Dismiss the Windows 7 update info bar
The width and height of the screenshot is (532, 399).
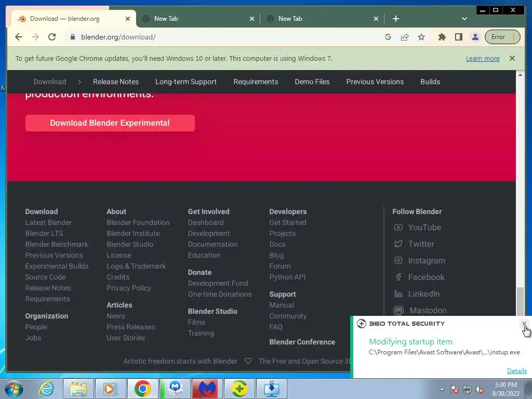coord(512,58)
